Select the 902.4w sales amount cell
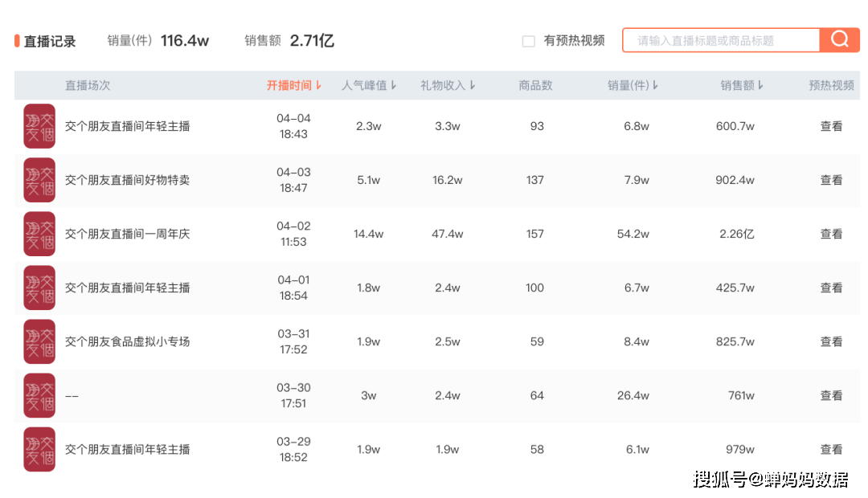The width and height of the screenshot is (868, 498). [x=735, y=180]
